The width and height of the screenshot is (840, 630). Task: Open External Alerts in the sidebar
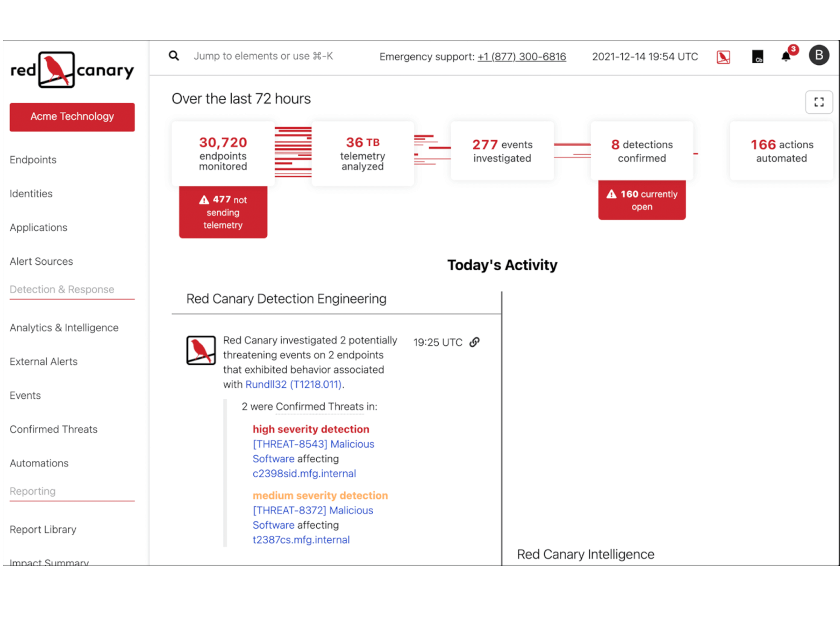[x=44, y=362]
